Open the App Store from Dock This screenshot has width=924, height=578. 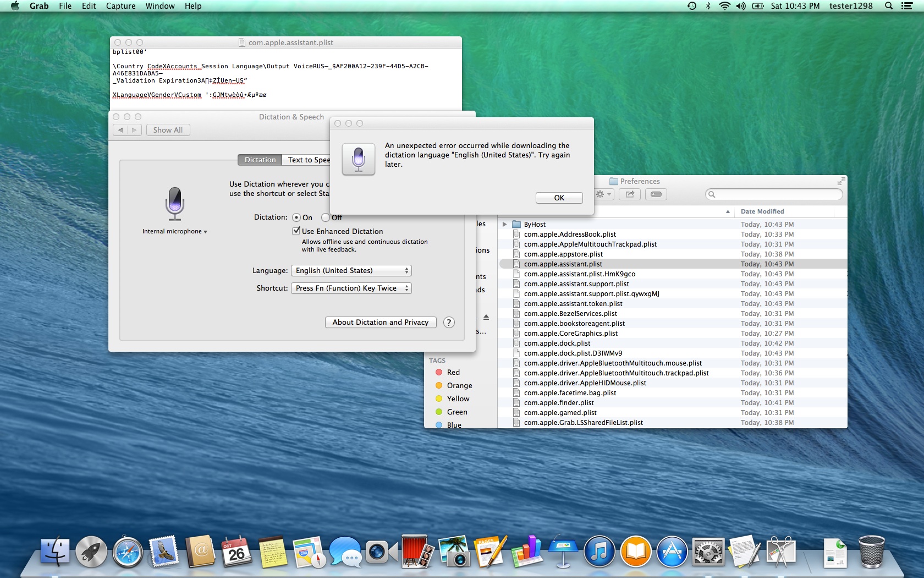672,552
